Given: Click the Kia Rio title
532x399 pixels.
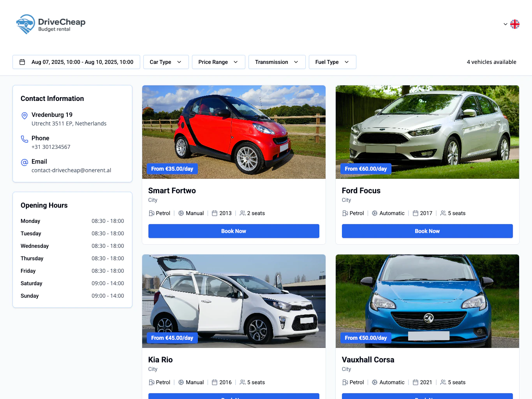Looking at the screenshot, I should click(160, 360).
